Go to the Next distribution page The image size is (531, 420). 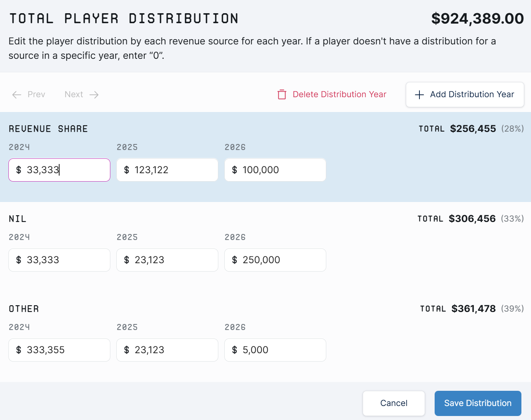tap(82, 94)
